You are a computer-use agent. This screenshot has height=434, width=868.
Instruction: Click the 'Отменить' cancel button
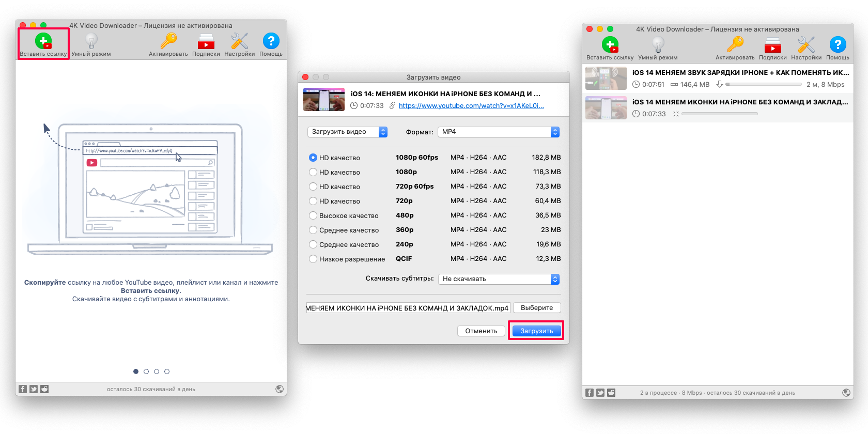(x=481, y=331)
